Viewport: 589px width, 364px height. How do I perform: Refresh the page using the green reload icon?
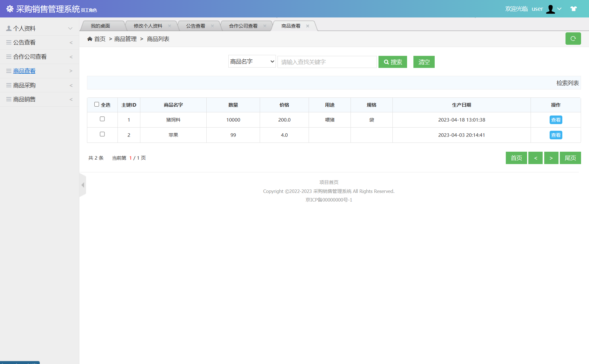(x=573, y=39)
